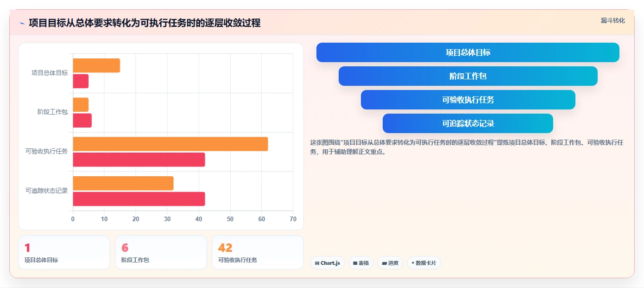Click the 可追踪状态记录 funnel stage bar

tap(468, 123)
